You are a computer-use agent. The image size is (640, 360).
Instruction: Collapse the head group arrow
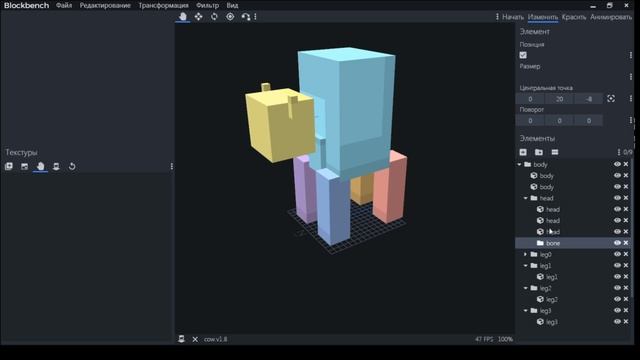tap(526, 198)
